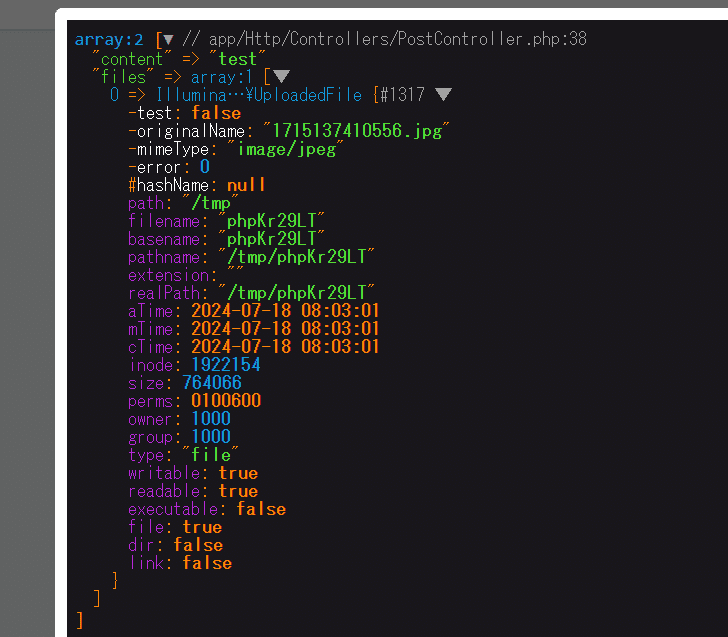Click the -test false value

pyautogui.click(x=216, y=113)
